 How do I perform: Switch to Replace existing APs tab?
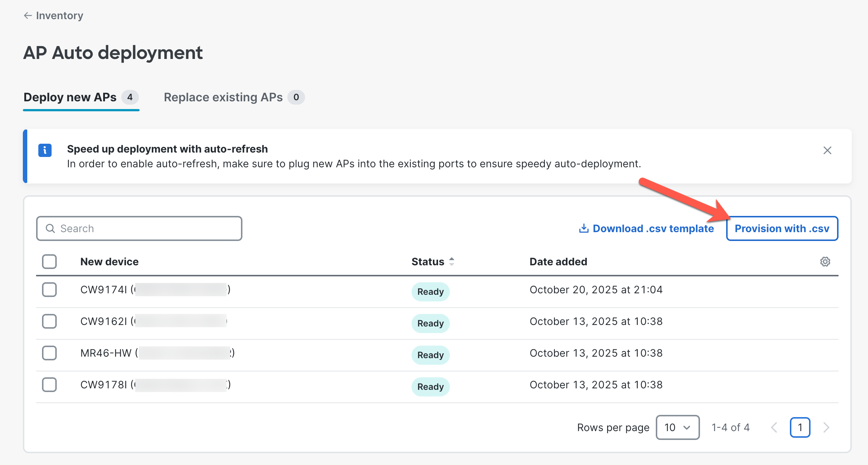coord(223,97)
